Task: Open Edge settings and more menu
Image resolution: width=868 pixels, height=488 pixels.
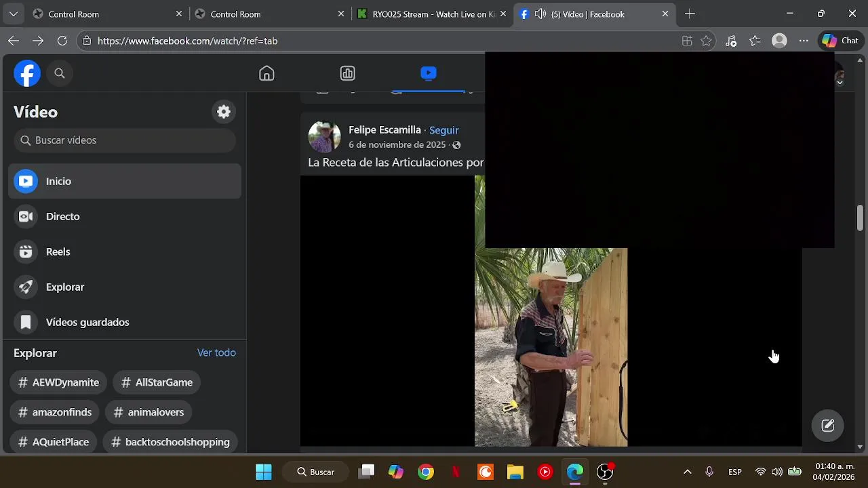Action: tap(804, 41)
